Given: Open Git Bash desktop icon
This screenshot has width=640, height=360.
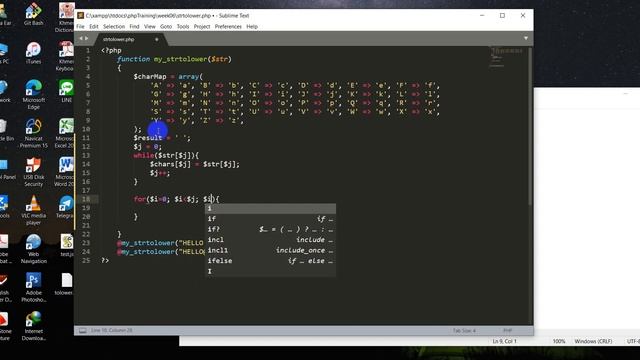Looking at the screenshot, I should point(33,14).
